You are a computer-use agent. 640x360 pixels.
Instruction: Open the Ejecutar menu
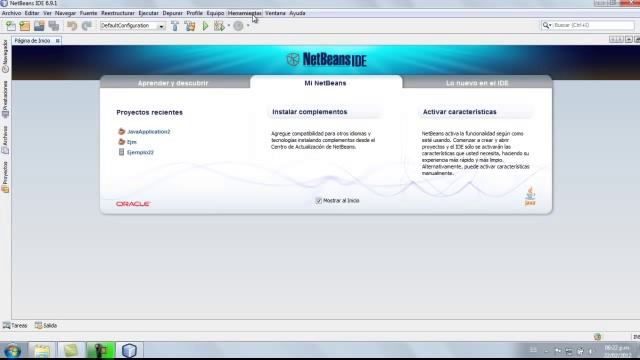click(149, 13)
